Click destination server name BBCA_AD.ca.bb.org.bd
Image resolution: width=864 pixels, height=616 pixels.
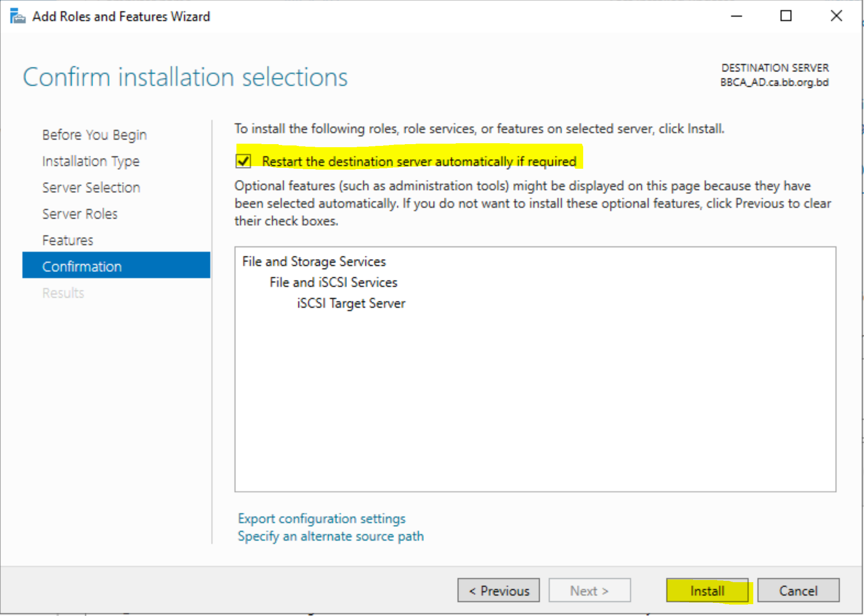point(774,82)
